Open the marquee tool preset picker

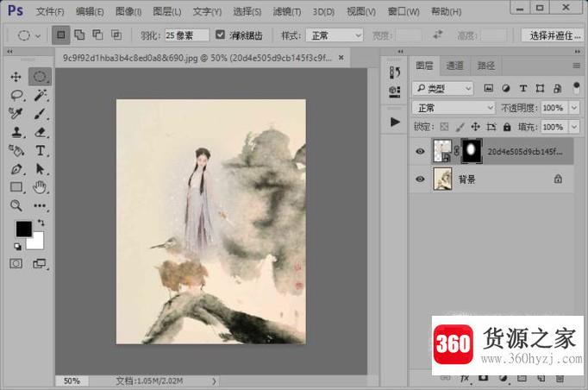pos(28,35)
